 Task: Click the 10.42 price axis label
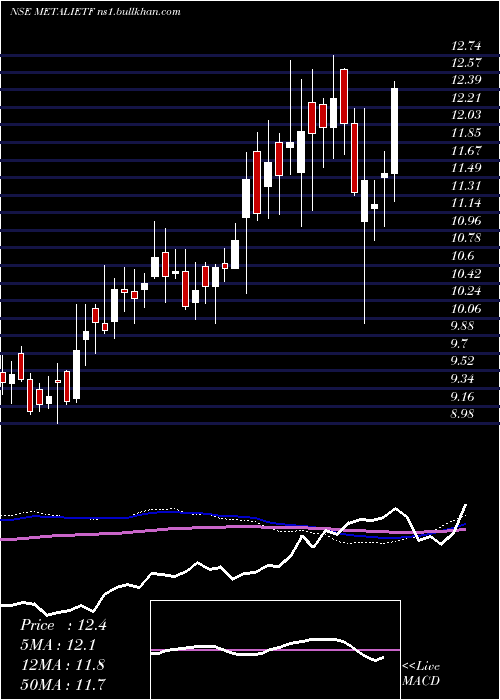click(x=466, y=273)
